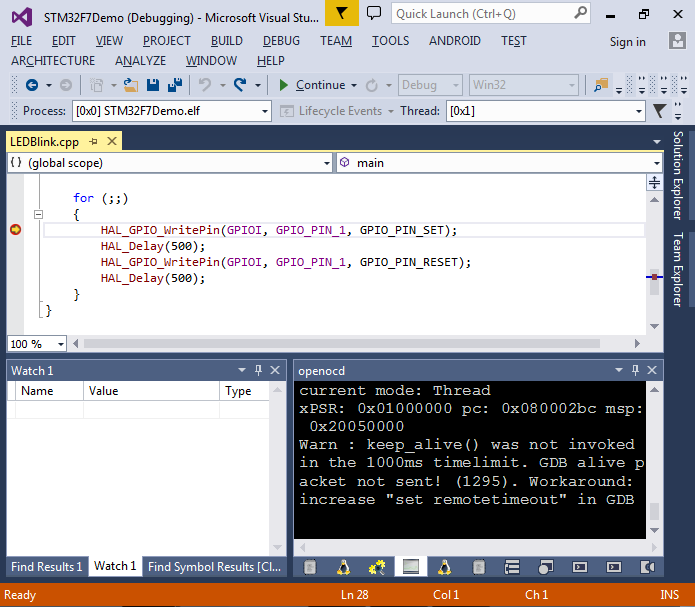Open the feedback speech bubble icon
Image resolution: width=695 pixels, height=607 pixels.
point(374,13)
